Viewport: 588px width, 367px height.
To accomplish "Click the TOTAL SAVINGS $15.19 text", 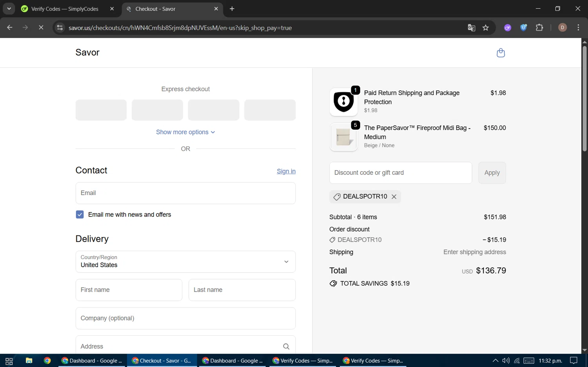I will click(x=375, y=284).
